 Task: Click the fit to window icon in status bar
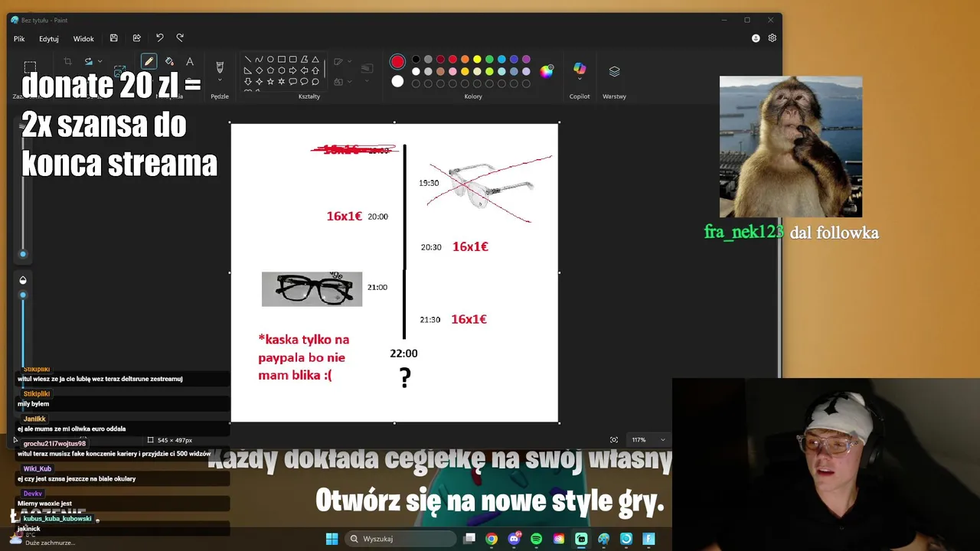614,440
